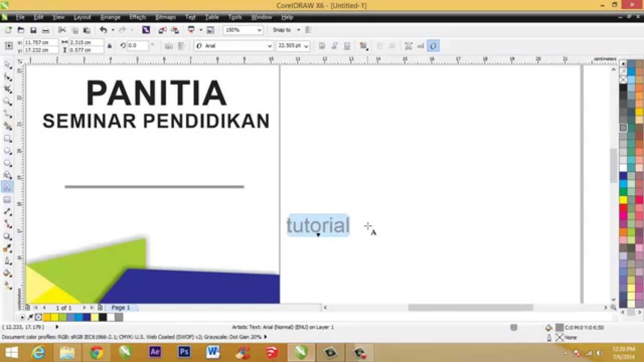644x362 pixels.
Task: Expand the undo history arrow
Action: tap(112, 30)
